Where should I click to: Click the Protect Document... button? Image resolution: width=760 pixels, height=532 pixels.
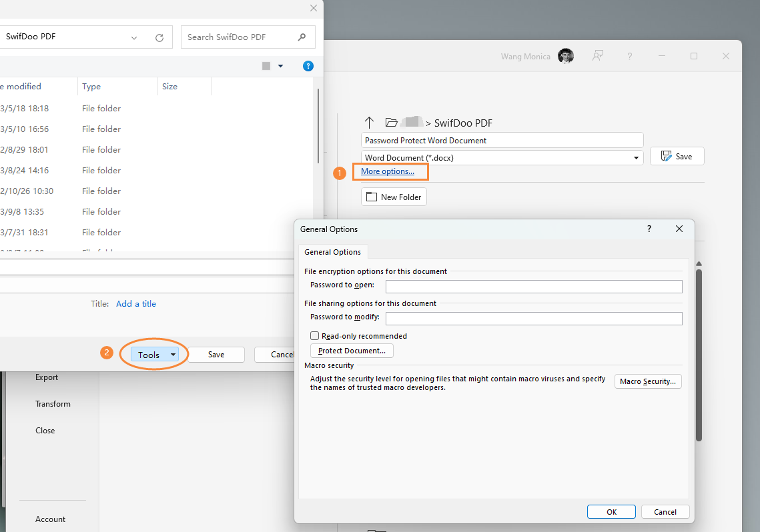[352, 351]
